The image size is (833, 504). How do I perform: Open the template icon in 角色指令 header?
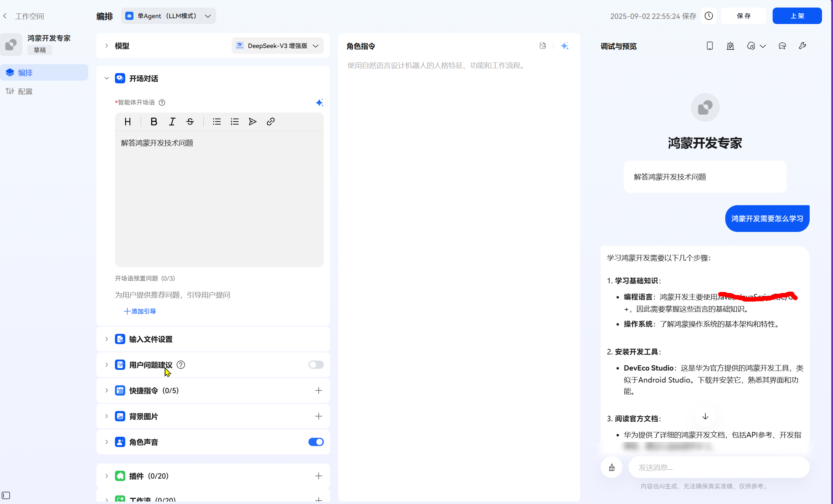(x=543, y=46)
